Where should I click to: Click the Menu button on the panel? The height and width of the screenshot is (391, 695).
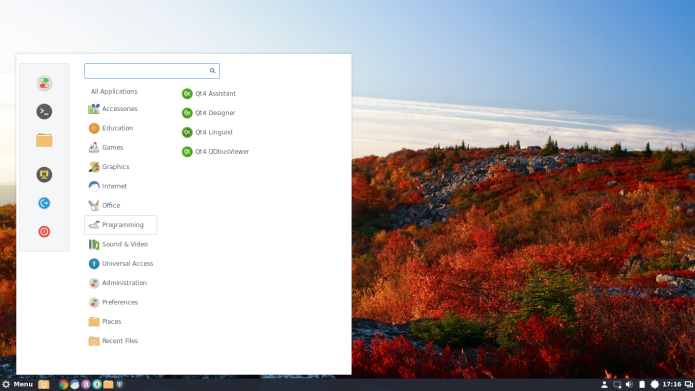coord(18,384)
